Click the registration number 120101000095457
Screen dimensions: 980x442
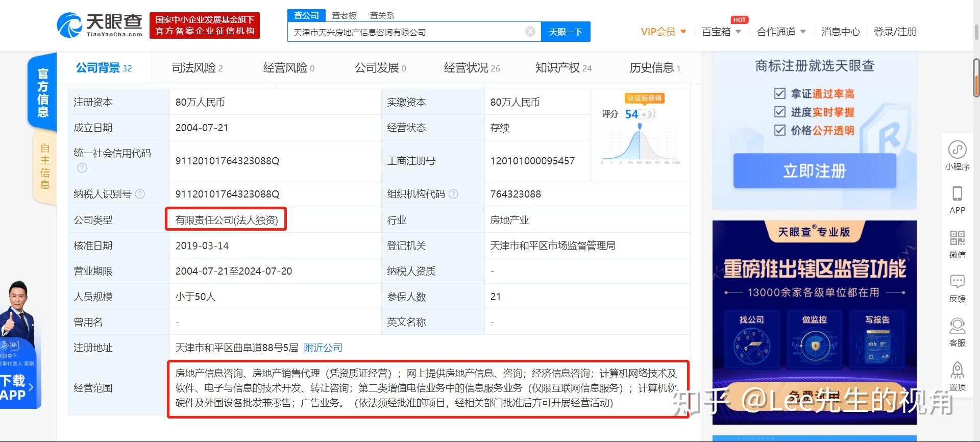pyautogui.click(x=532, y=161)
